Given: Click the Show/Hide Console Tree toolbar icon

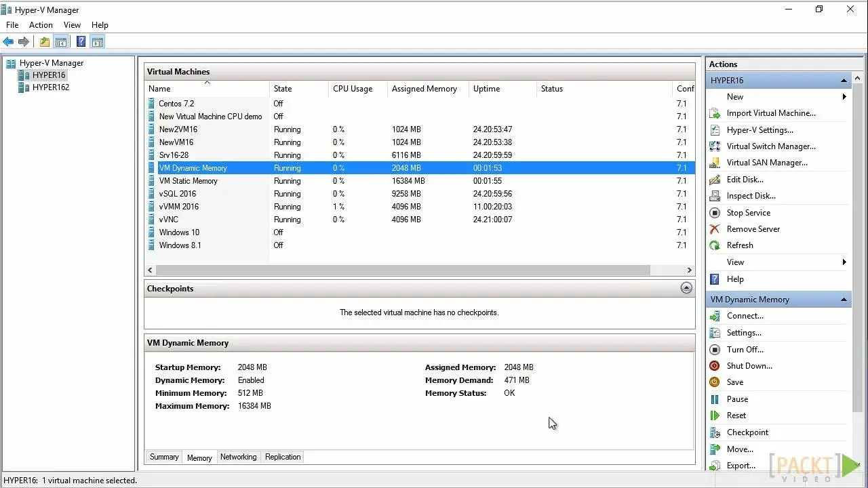Looking at the screenshot, I should 61,42.
